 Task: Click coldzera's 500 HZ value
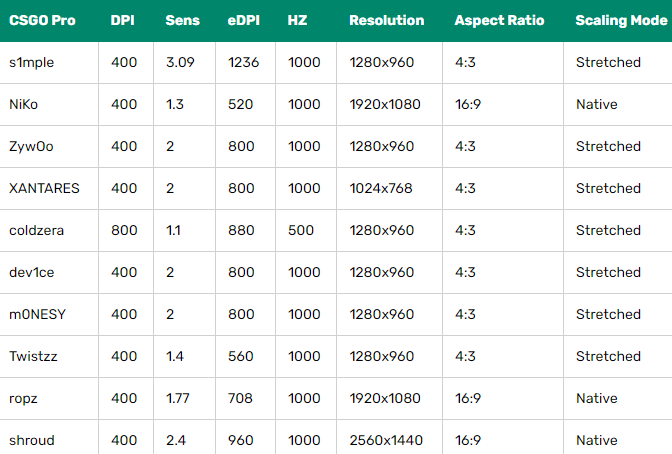pos(300,230)
